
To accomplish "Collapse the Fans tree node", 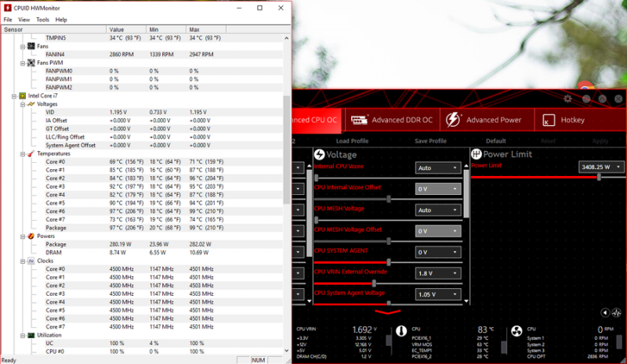I will point(23,47).
